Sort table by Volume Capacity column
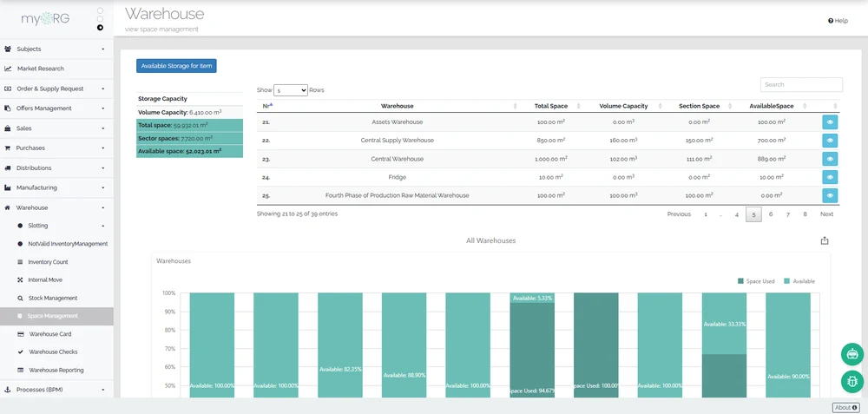Screen dimensions: 868x414 pyautogui.click(x=623, y=106)
